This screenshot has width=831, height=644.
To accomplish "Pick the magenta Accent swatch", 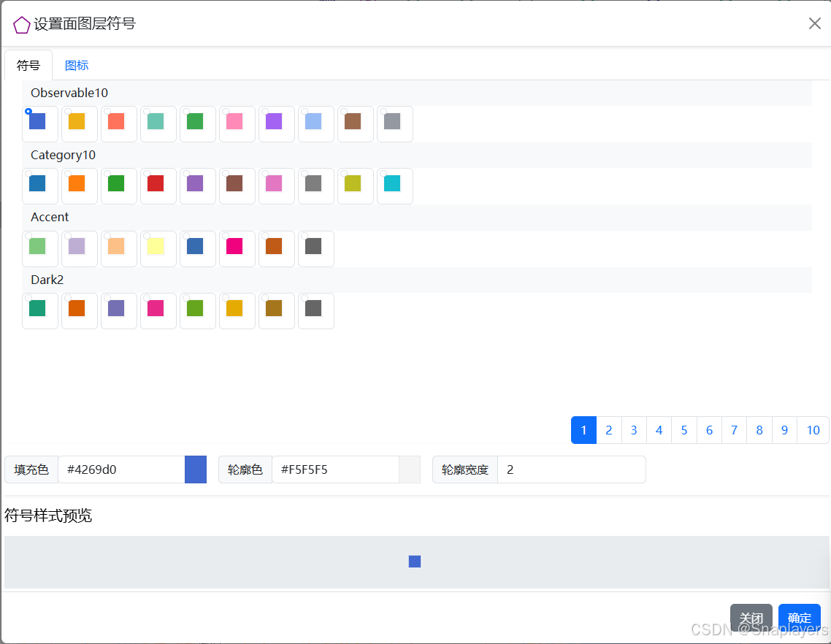I will [237, 248].
